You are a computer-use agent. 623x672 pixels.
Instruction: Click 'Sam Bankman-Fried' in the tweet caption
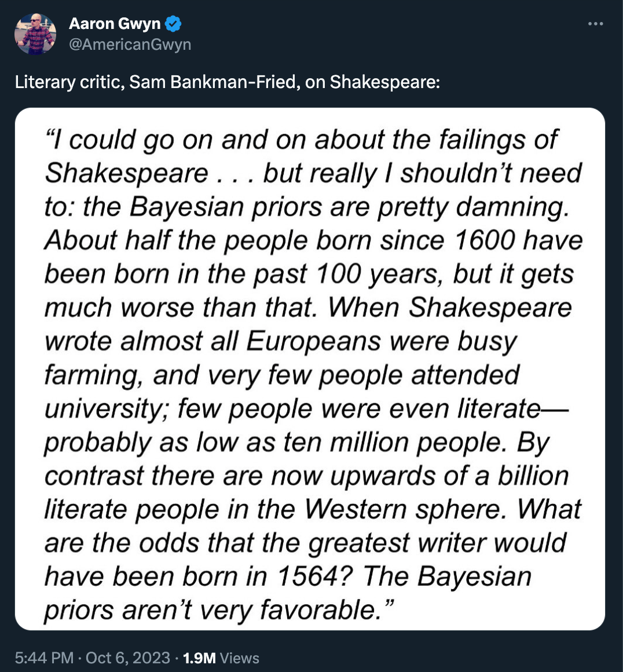(x=214, y=82)
